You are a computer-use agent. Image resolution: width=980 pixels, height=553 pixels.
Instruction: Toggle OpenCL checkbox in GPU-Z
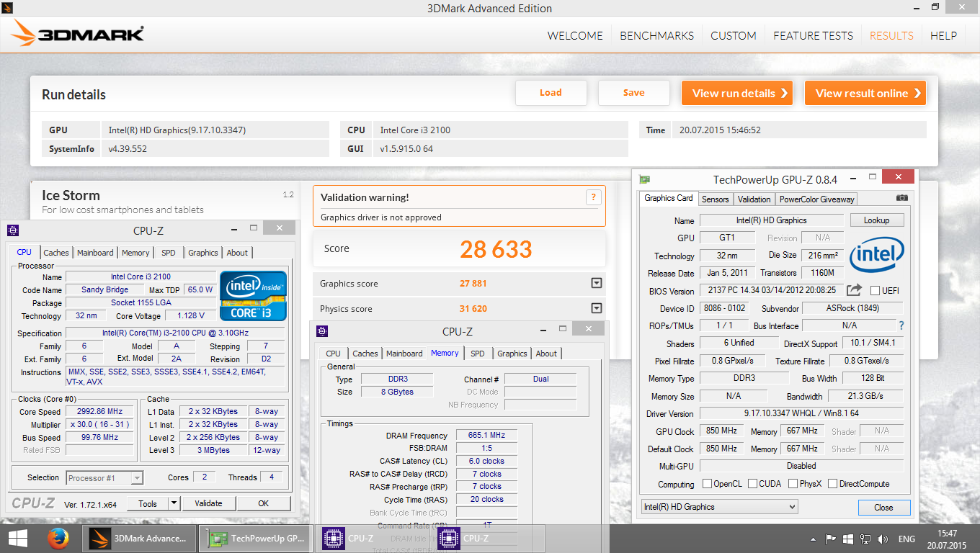click(x=707, y=484)
